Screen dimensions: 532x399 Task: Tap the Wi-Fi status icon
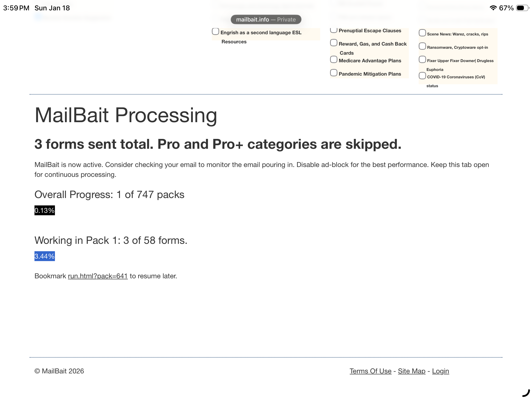point(493,8)
